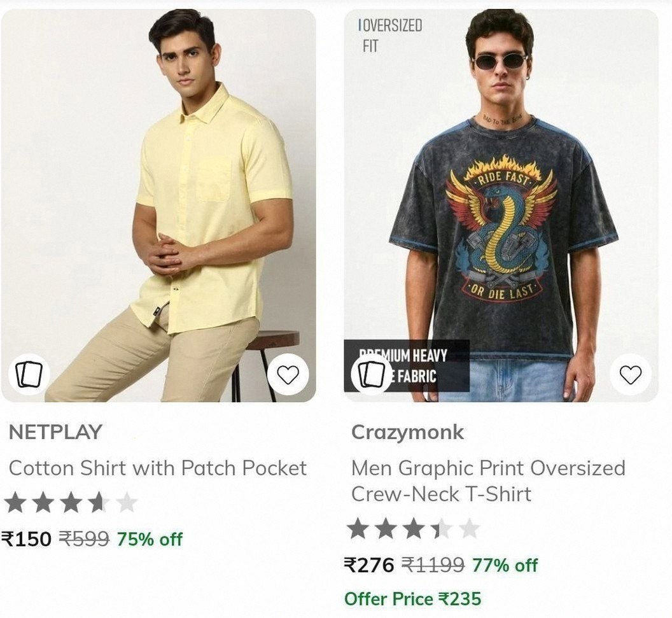Select the ₹150 price of NETPLAY shirt
The height and width of the screenshot is (618, 672).
pos(26,539)
